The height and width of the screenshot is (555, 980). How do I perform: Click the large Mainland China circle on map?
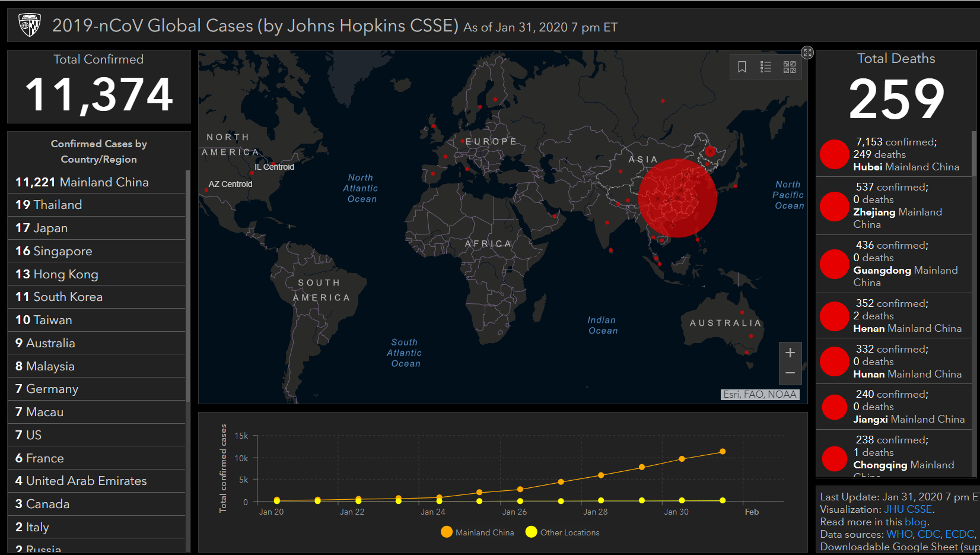[678, 198]
